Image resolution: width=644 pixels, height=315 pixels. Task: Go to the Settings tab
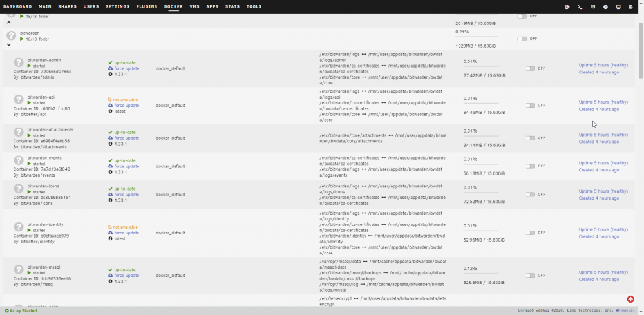[117, 7]
